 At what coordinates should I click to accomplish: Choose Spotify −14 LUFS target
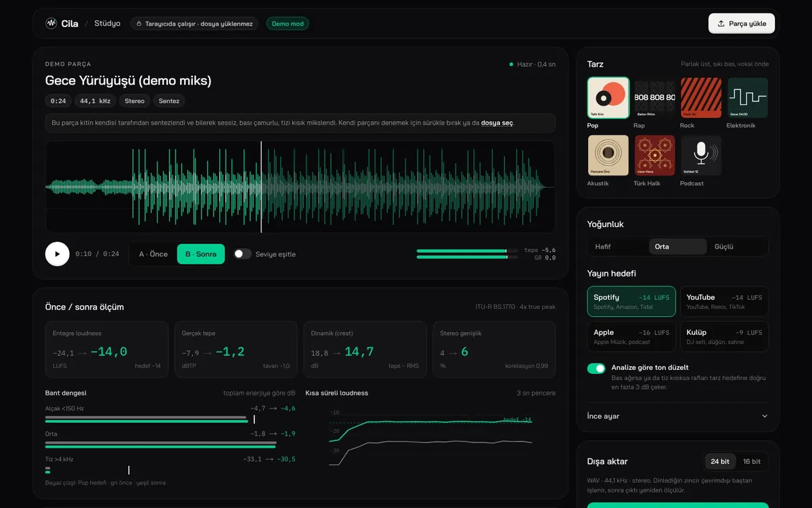pyautogui.click(x=631, y=301)
